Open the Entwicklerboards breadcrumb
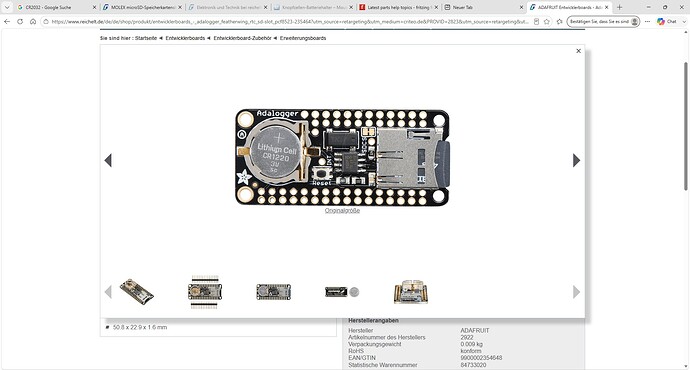The image size is (690, 370). [185, 38]
